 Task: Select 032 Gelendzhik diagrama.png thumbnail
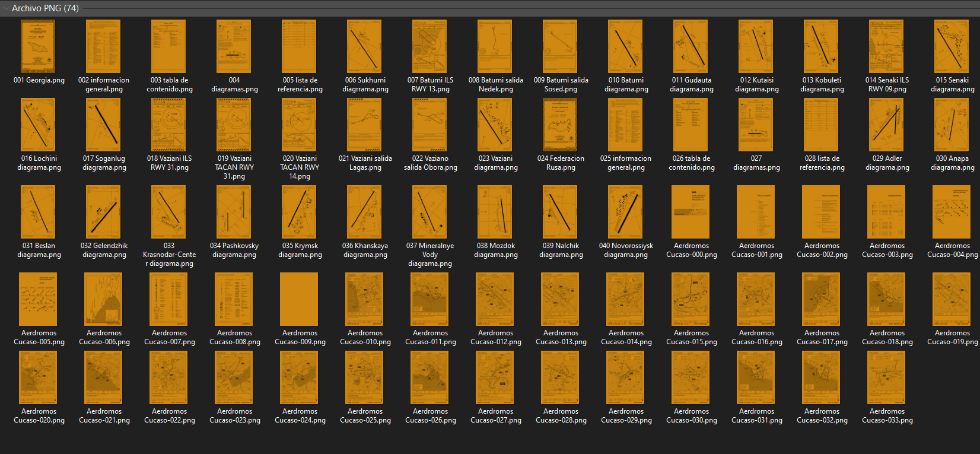103,212
